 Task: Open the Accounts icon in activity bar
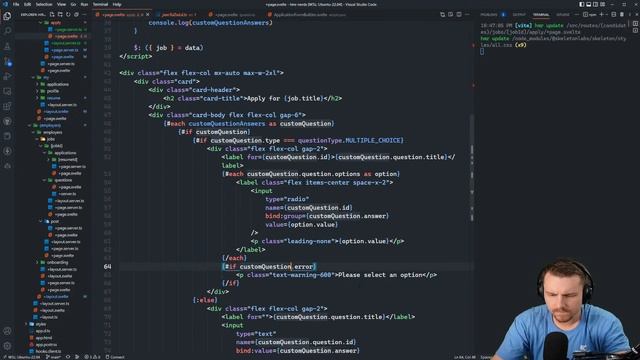tap(7, 331)
